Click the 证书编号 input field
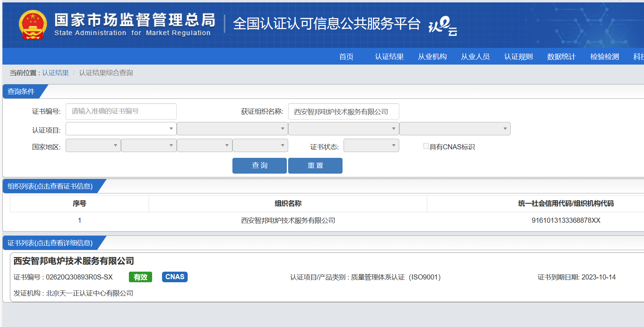This screenshot has height=327, width=644. tap(121, 111)
